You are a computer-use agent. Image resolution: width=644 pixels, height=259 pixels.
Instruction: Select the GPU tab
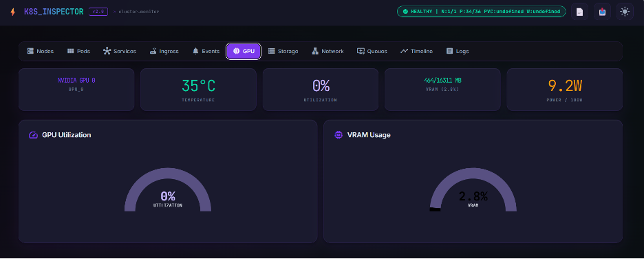tap(244, 52)
